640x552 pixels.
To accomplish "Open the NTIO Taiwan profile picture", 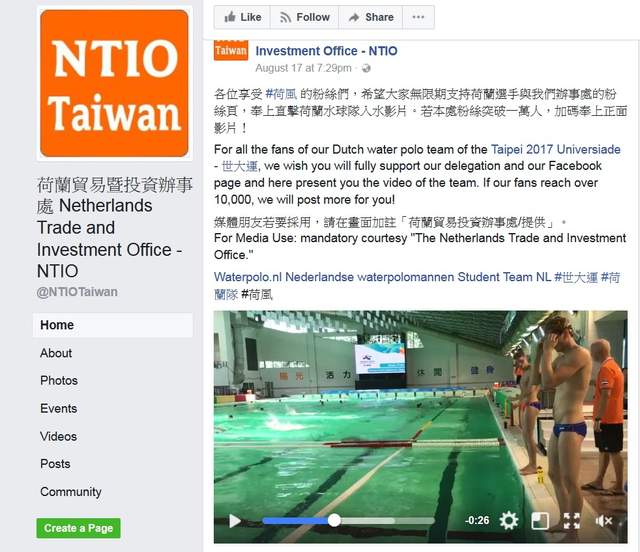I will [114, 83].
